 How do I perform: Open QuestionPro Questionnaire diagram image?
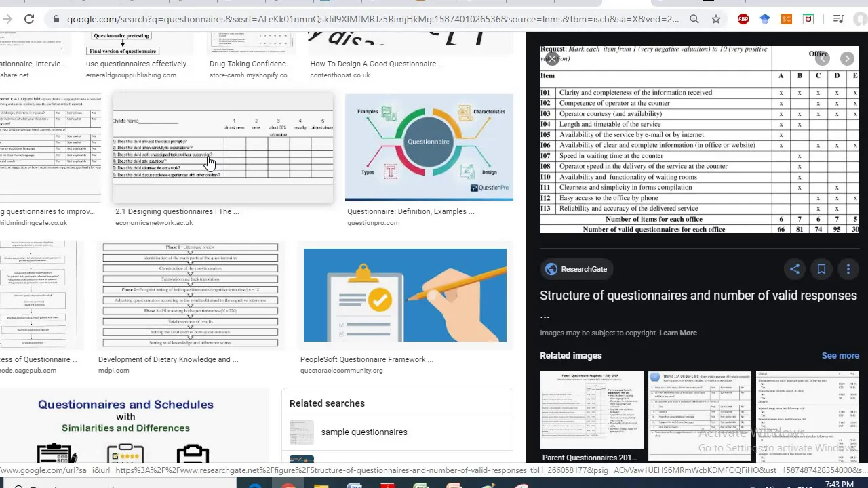[x=429, y=148]
